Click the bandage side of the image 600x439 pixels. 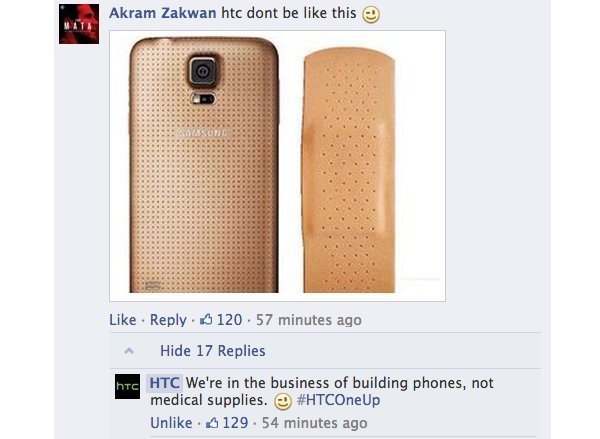(349, 170)
